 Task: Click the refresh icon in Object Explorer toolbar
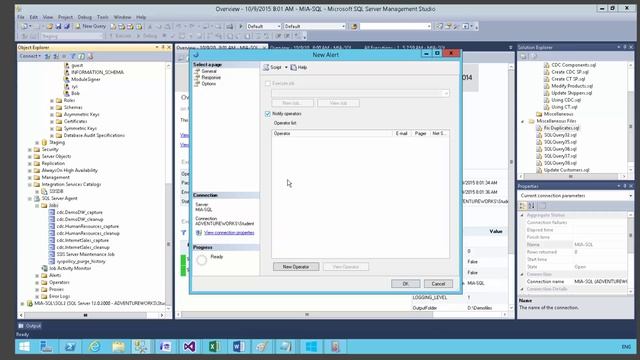coord(82,56)
